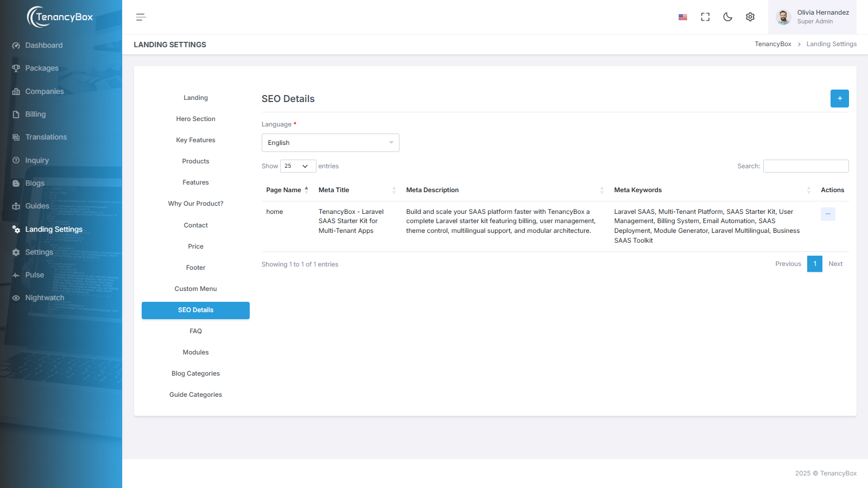
Task: Click the TenancyBox logo
Action: [x=60, y=17]
